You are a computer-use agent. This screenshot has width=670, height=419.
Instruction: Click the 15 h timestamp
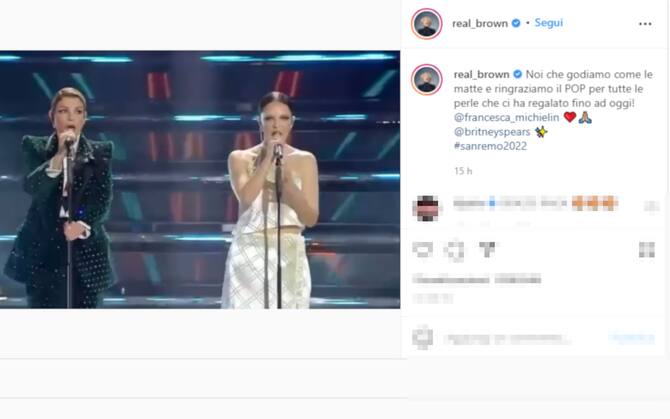click(462, 171)
